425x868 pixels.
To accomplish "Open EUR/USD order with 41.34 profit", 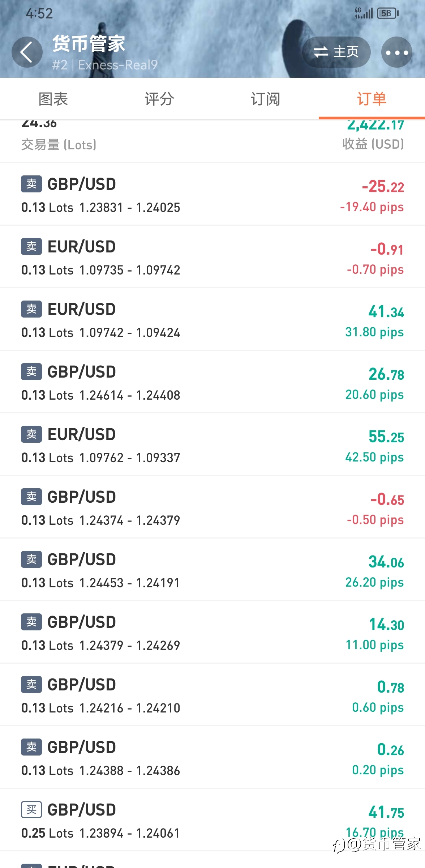I will [x=212, y=319].
